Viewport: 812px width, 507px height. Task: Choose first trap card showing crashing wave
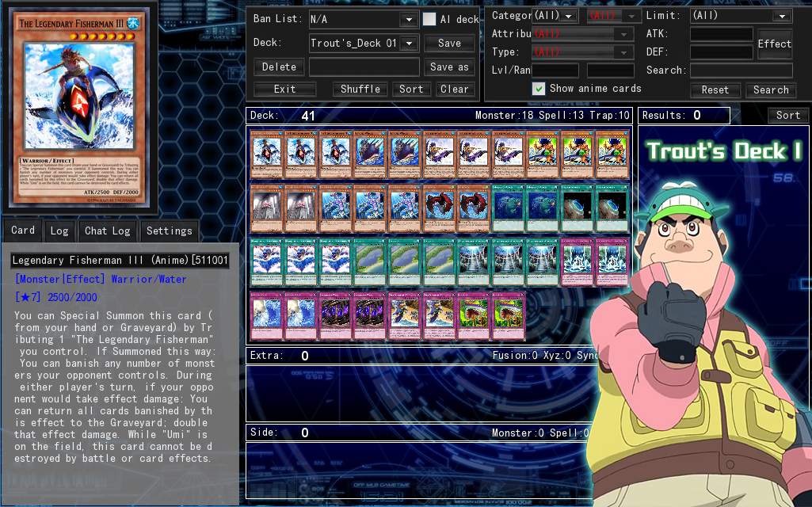(x=266, y=316)
